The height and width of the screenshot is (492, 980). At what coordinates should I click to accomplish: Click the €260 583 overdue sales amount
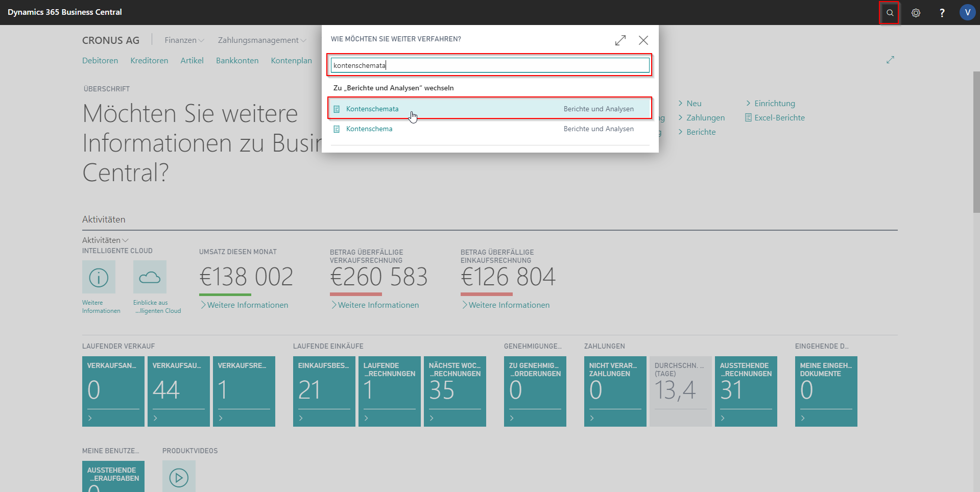pos(379,277)
